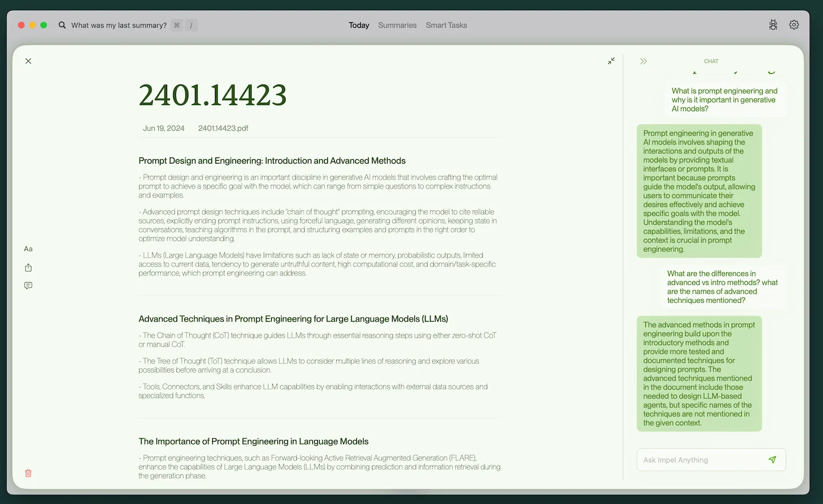Screen dimensions: 823x504
Task: Click the slash shortcut key badge
Action: 191,25
